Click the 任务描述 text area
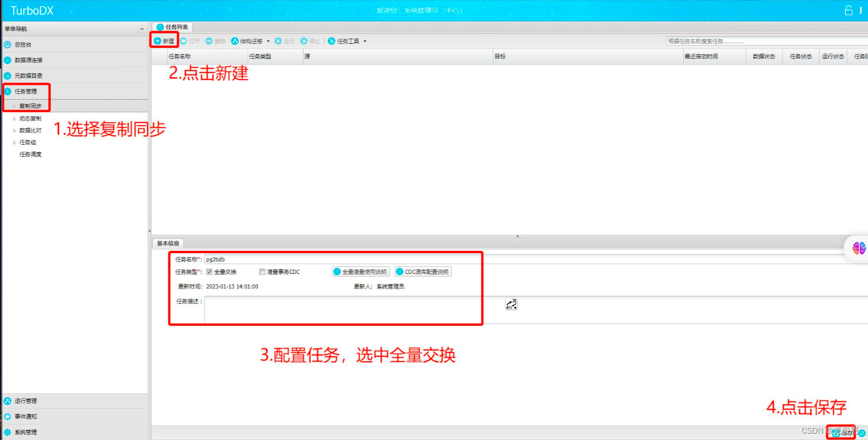Image resolution: width=868 pixels, height=440 pixels. pyautogui.click(x=536, y=310)
